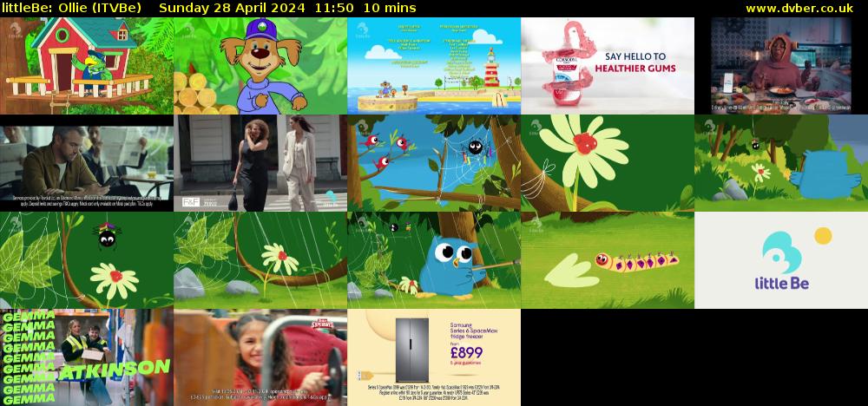Click the www.dvber.co.uk link text
Viewport: 868px width, 406px height.
799,9
